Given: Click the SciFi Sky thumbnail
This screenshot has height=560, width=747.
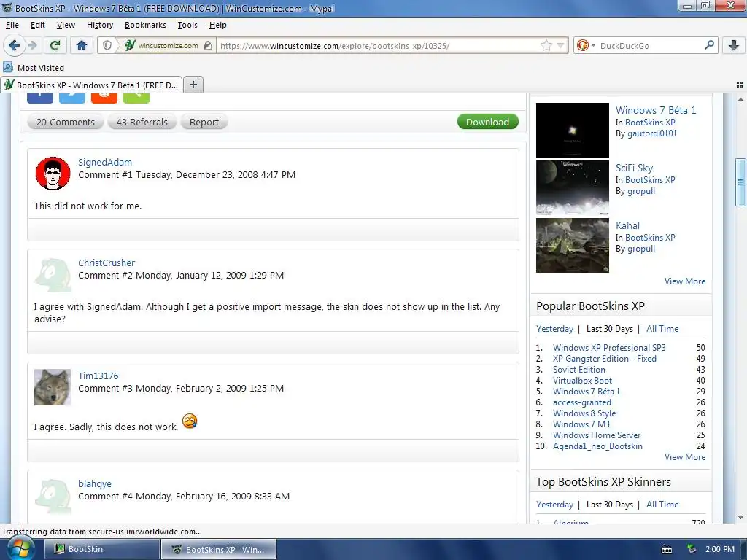Looking at the screenshot, I should tap(572, 187).
